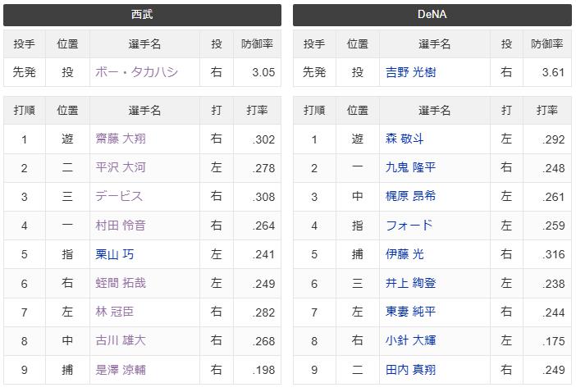Open 井上 絢登 profile link

[x=410, y=283]
